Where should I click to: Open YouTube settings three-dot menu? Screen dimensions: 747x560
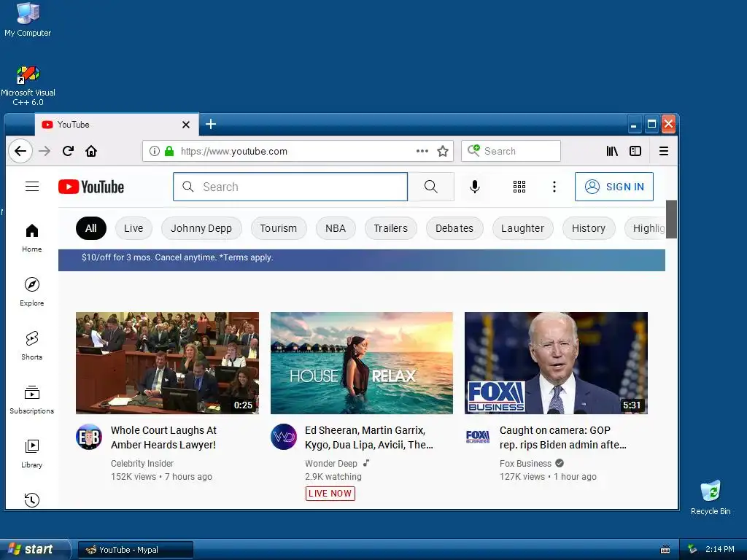[554, 187]
